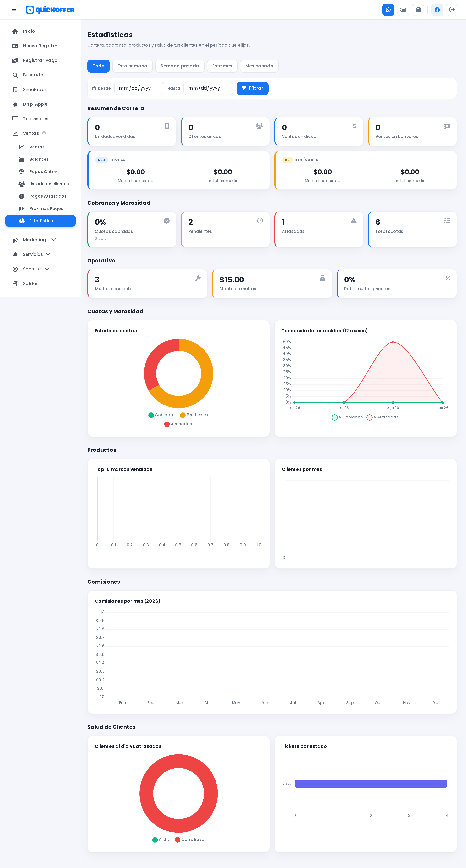The height and width of the screenshot is (868, 466).
Task: Click the Saldos coins icon
Action: tap(15, 284)
